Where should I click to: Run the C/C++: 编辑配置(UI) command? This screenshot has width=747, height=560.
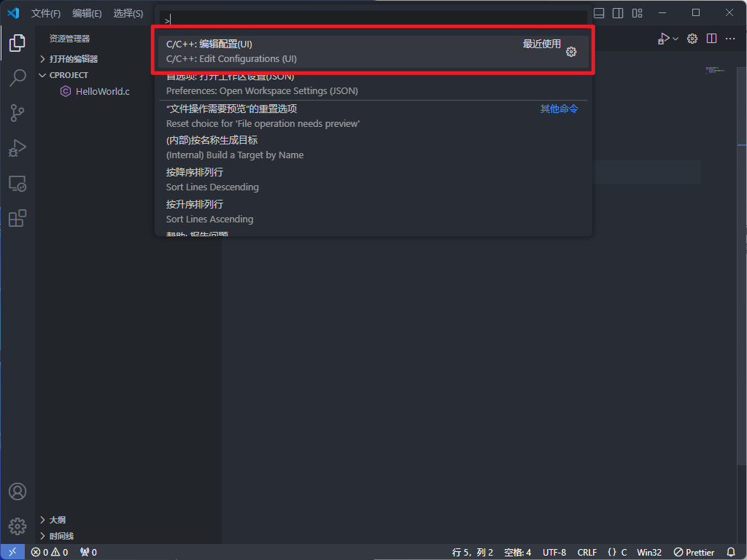[373, 52]
